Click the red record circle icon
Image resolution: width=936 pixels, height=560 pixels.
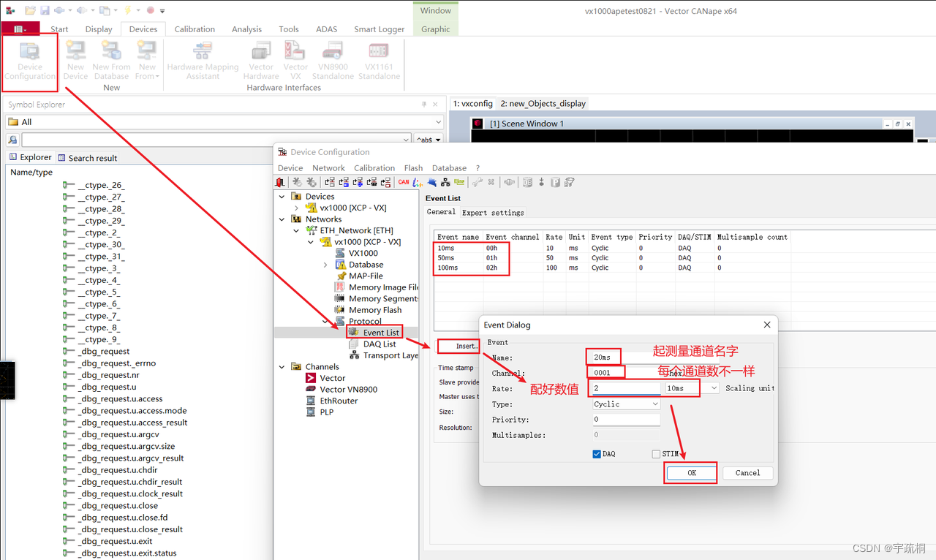pos(151,11)
